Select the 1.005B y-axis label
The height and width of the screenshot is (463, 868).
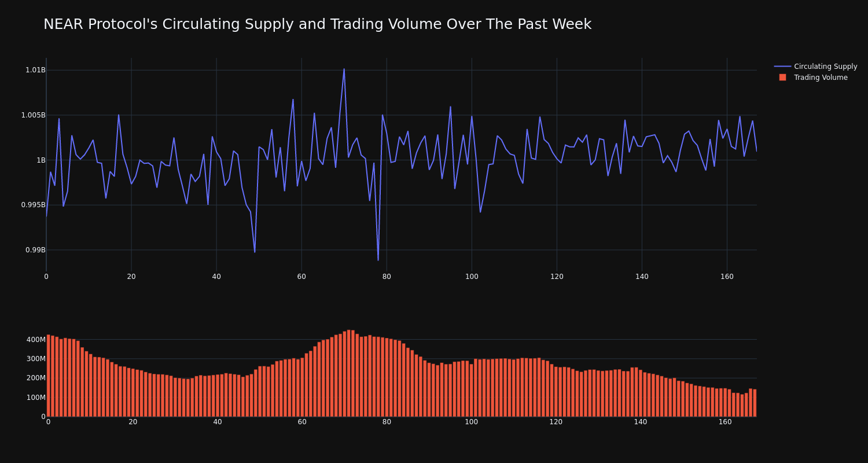33,115
